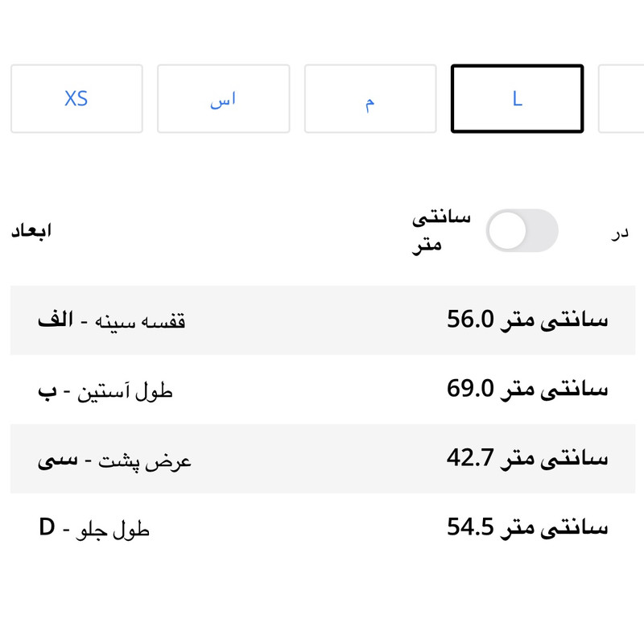Click the "قفسه سینه" chest measurement name
Image resolution: width=644 pixels, height=644 pixels.
[x=142, y=321]
